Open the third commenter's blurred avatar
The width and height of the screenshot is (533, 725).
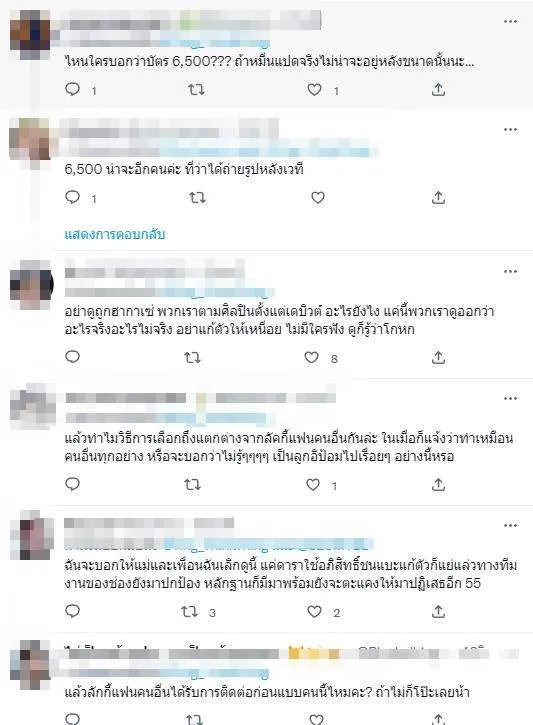31,285
